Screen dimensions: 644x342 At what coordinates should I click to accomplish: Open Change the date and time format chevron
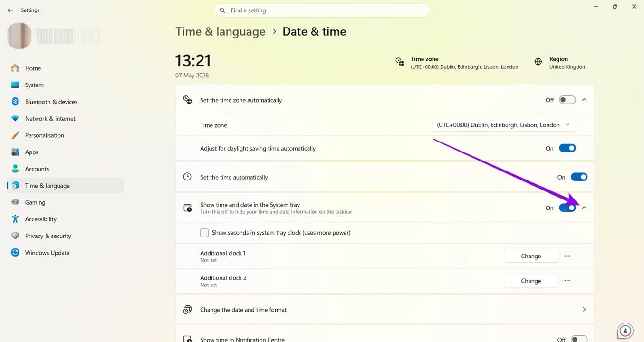[584, 309]
